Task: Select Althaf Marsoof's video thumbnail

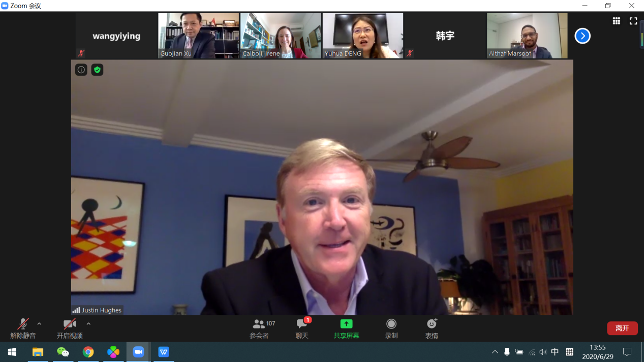Action: [x=527, y=36]
